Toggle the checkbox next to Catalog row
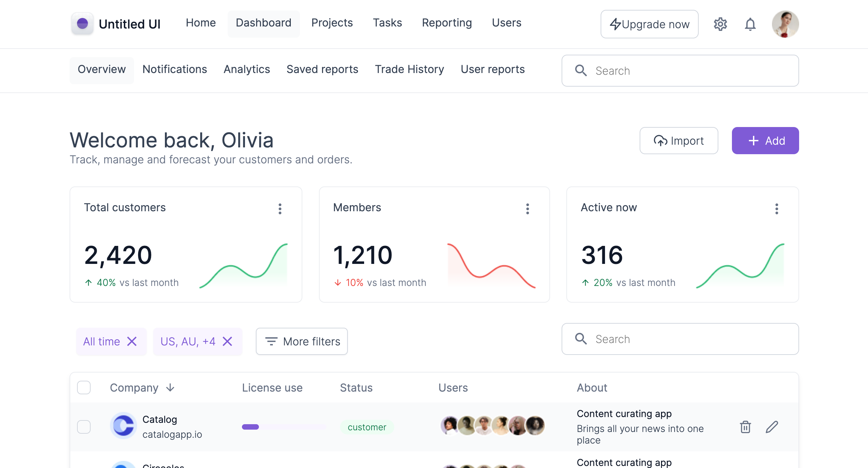 point(84,427)
